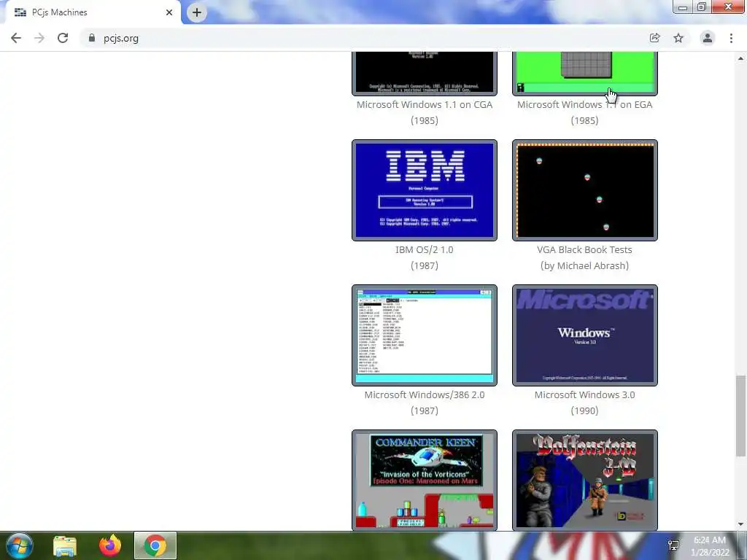Click the share page icon in the address bar

[x=654, y=38]
